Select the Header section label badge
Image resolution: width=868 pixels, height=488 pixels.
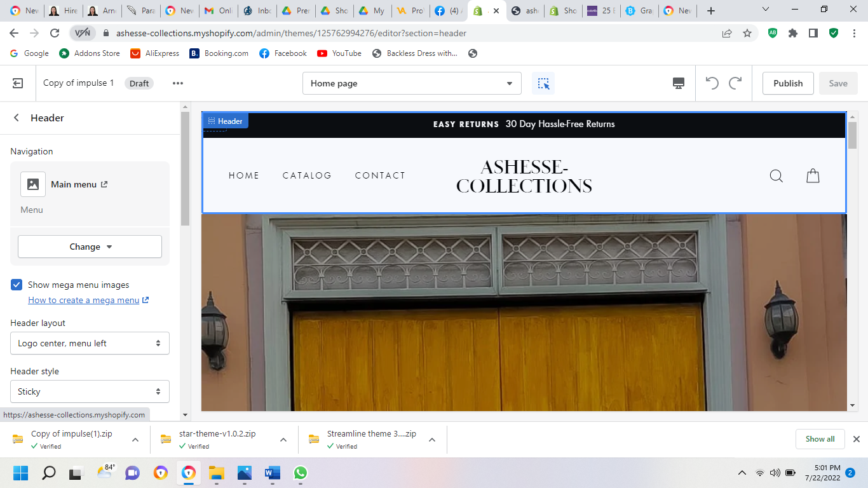[x=226, y=121]
